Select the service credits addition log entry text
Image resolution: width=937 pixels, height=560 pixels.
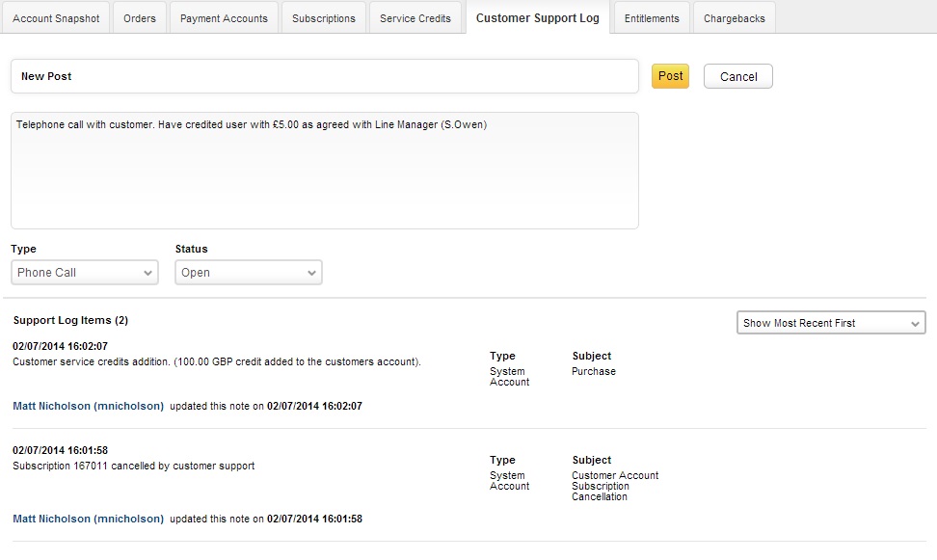(216, 362)
